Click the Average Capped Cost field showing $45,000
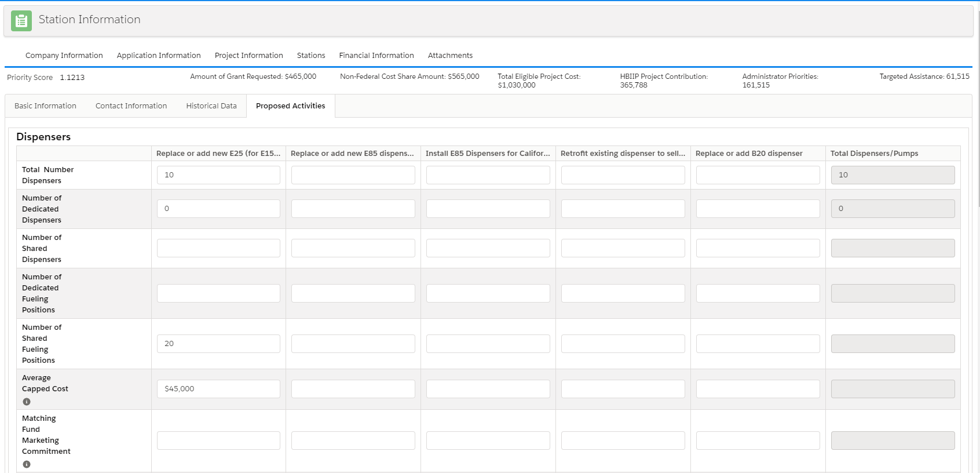The width and height of the screenshot is (980, 473). point(218,389)
